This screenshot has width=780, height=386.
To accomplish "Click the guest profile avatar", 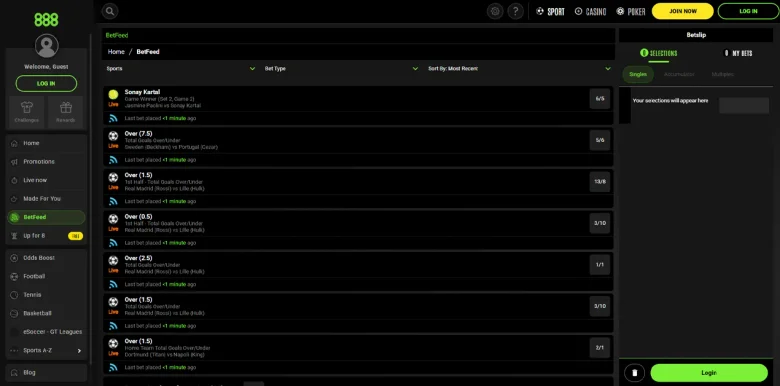I will (x=46, y=46).
